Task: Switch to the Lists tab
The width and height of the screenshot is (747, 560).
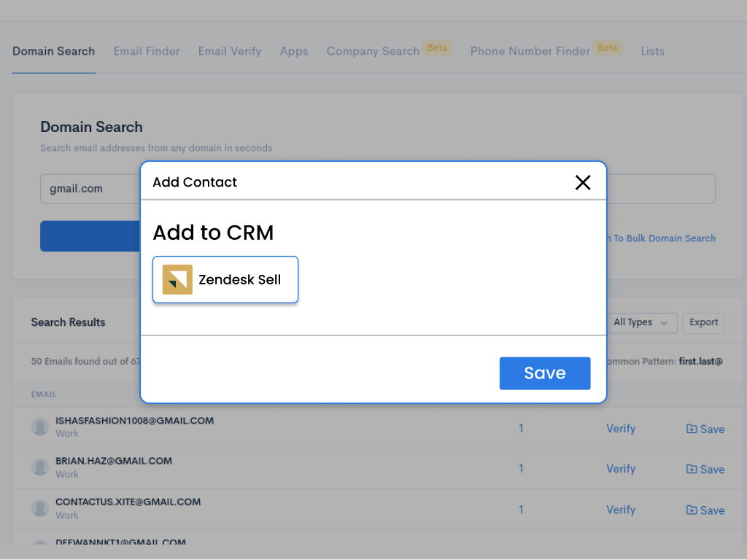Action: pyautogui.click(x=652, y=51)
